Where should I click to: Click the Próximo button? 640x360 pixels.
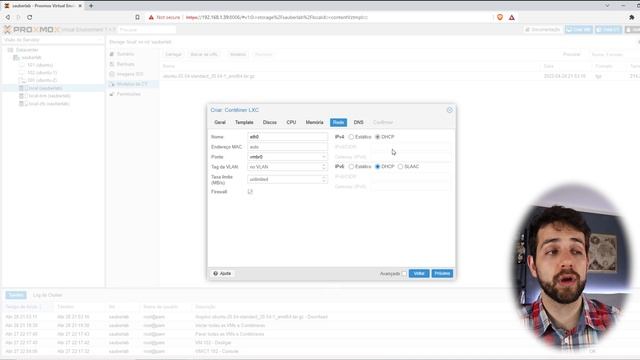click(x=442, y=273)
